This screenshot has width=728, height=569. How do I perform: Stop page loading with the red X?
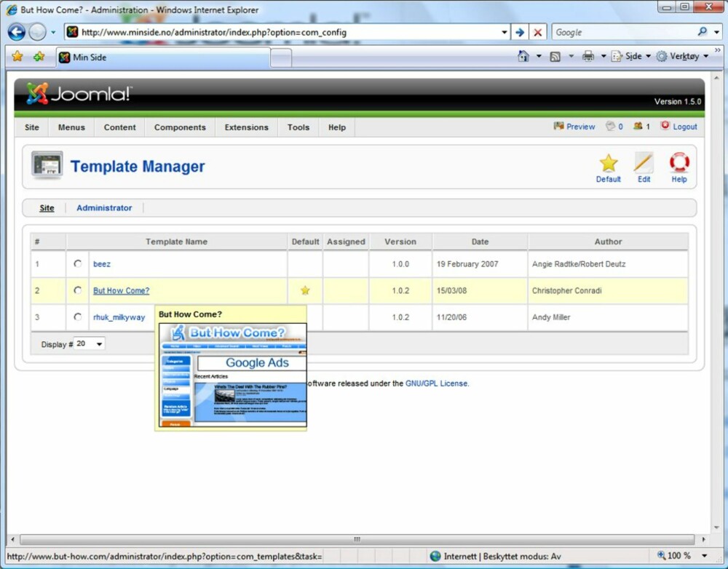point(538,32)
